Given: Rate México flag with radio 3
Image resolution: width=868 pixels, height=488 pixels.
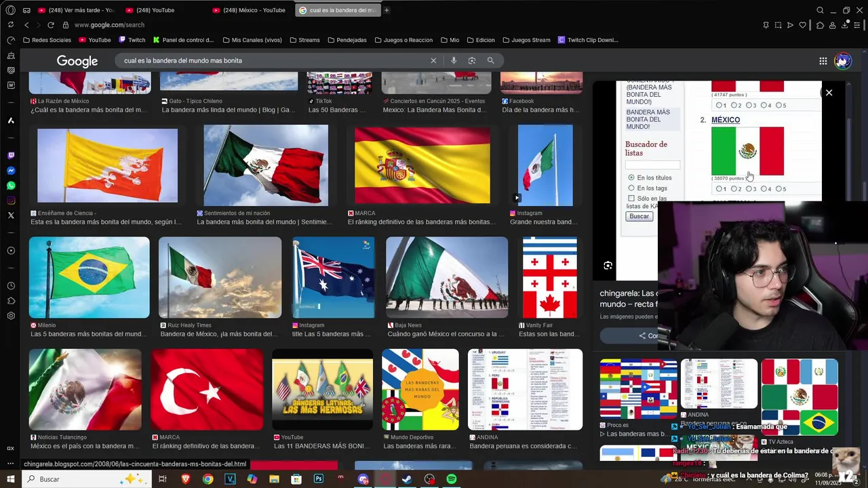Looking at the screenshot, I should [x=749, y=189].
